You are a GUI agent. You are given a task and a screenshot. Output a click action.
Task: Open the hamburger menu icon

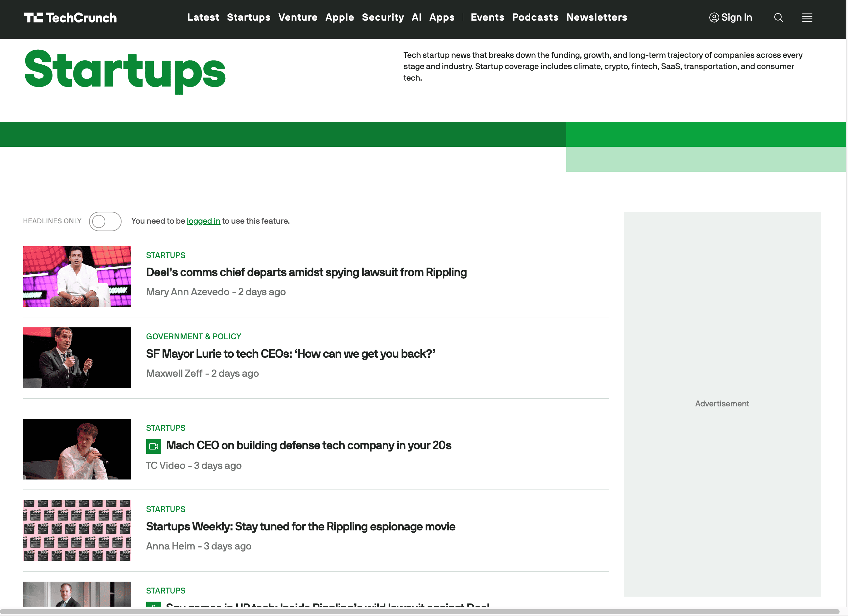(x=807, y=17)
